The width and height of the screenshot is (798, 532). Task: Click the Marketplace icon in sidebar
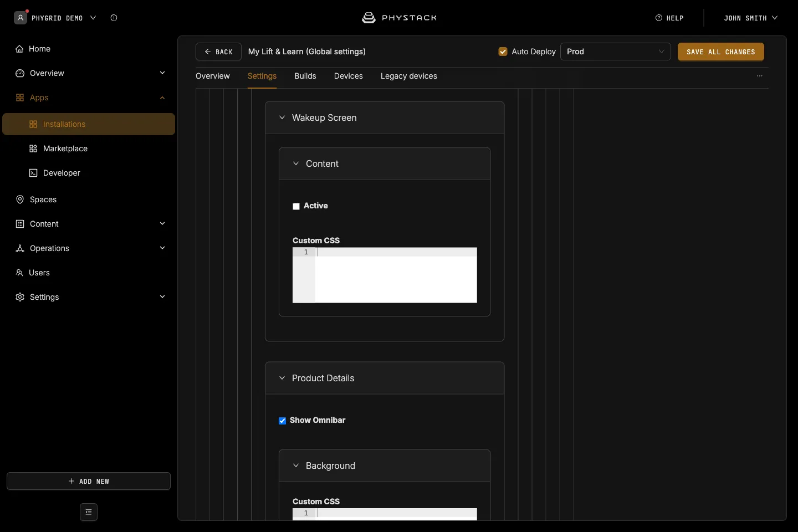click(x=33, y=149)
